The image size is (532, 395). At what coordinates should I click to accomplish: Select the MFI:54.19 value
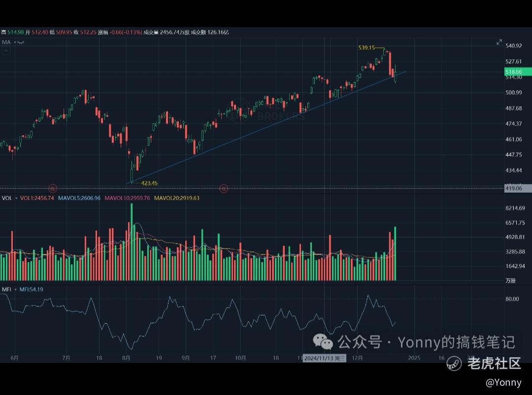(x=31, y=289)
